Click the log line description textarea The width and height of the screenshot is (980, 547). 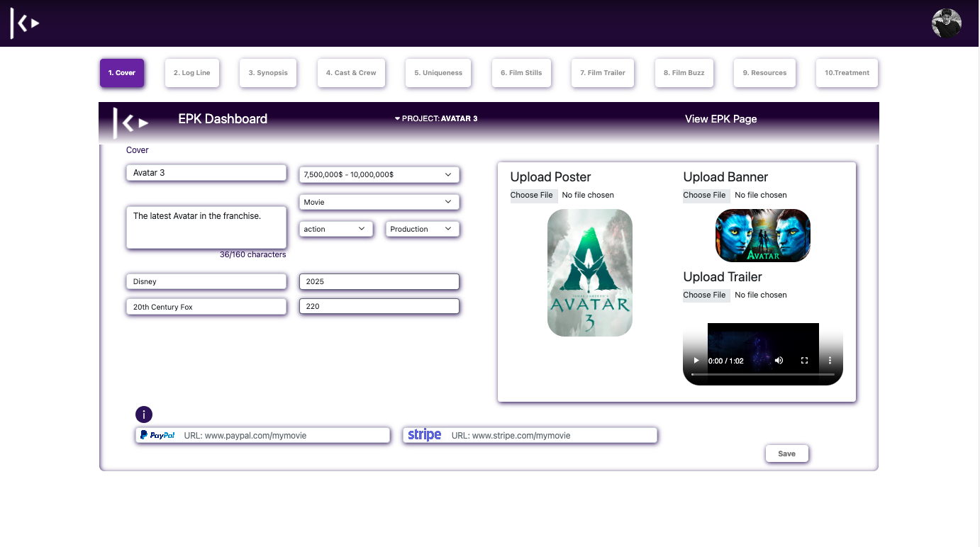pyautogui.click(x=206, y=227)
